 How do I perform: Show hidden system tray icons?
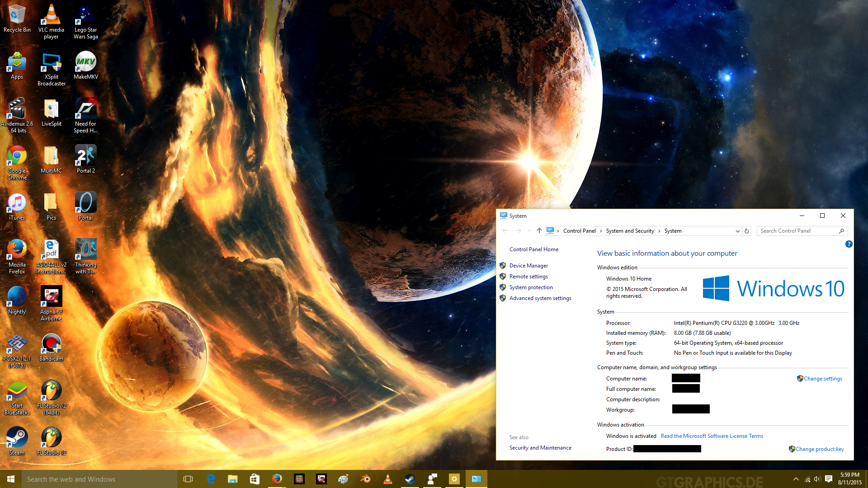tap(796, 479)
